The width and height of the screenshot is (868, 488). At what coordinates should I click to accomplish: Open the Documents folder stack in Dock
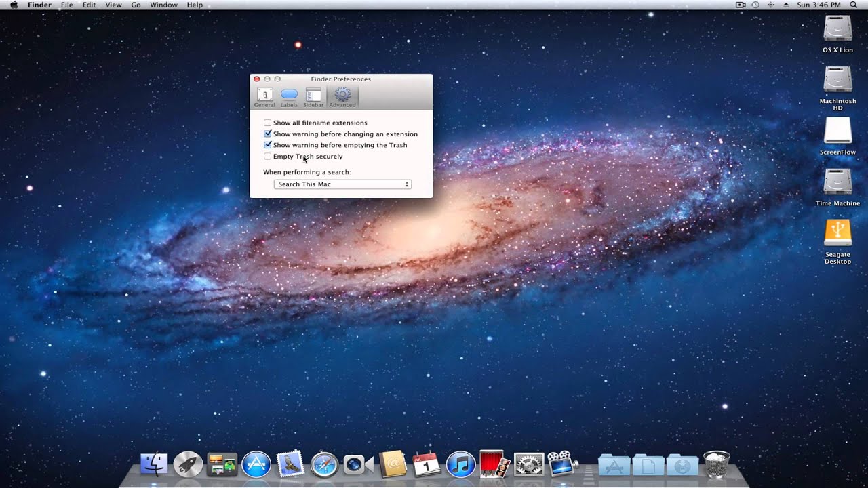648,464
